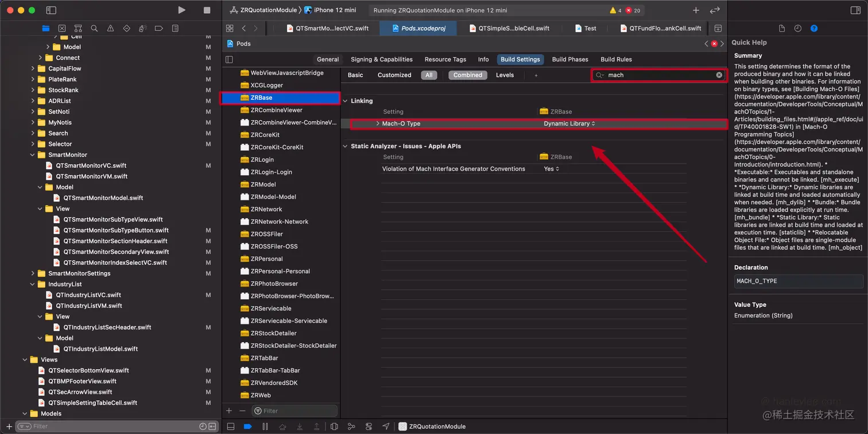Viewport: 868px width, 434px height.
Task: Click the red error indicator in jump bar
Action: (714, 44)
